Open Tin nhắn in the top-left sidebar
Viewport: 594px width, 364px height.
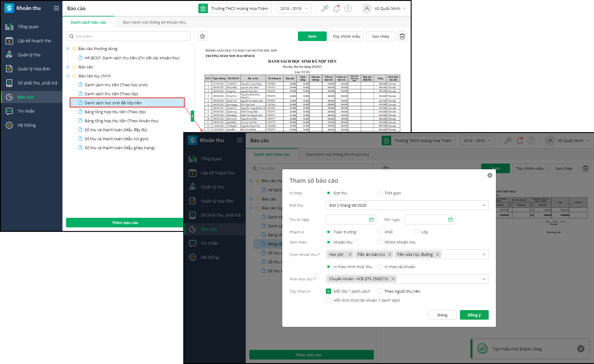click(x=26, y=111)
